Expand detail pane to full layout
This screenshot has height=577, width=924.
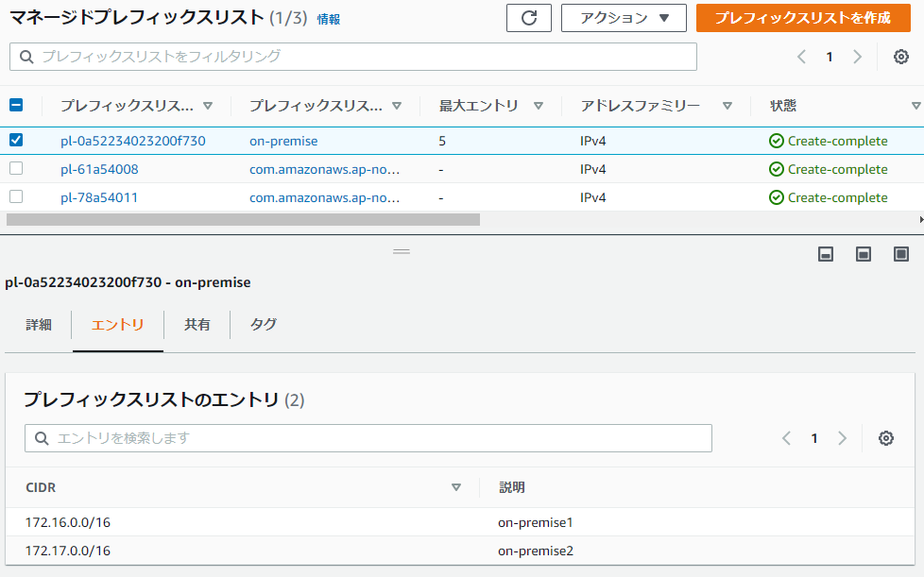[901, 254]
